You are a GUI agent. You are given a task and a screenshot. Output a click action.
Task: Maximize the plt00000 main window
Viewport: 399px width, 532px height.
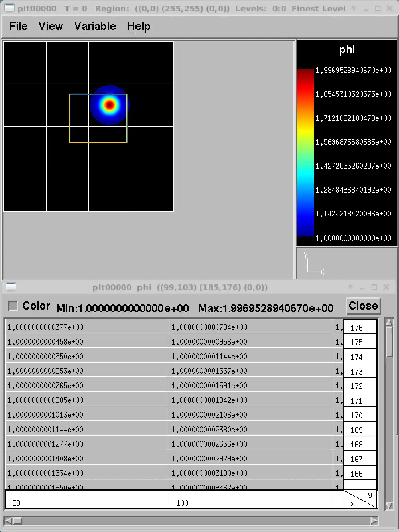click(377, 9)
